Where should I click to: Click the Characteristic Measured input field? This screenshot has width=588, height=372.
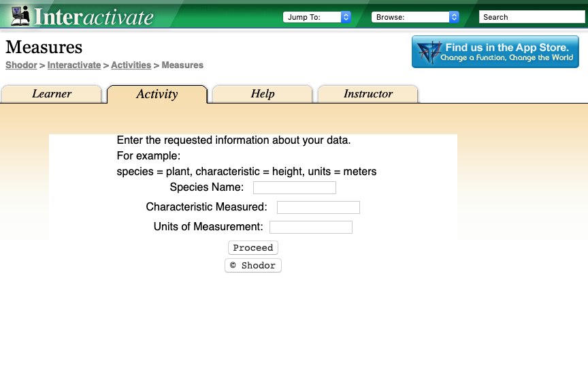click(318, 207)
